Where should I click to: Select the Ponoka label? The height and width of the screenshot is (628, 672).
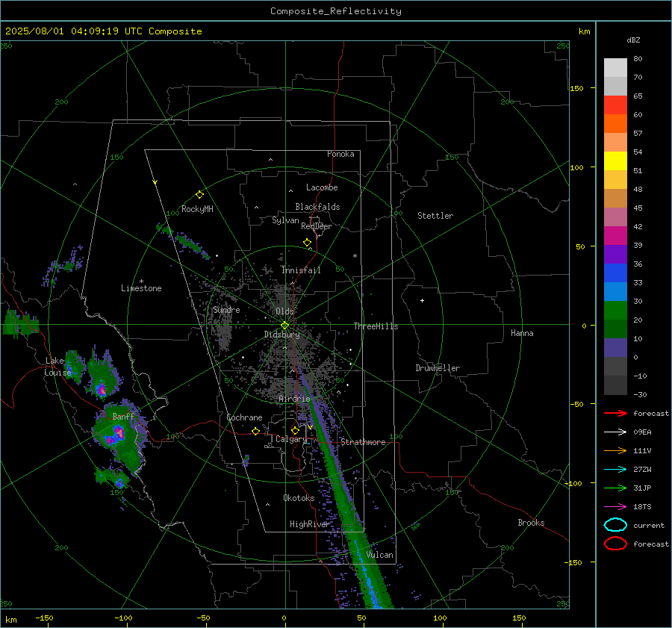pyautogui.click(x=340, y=154)
